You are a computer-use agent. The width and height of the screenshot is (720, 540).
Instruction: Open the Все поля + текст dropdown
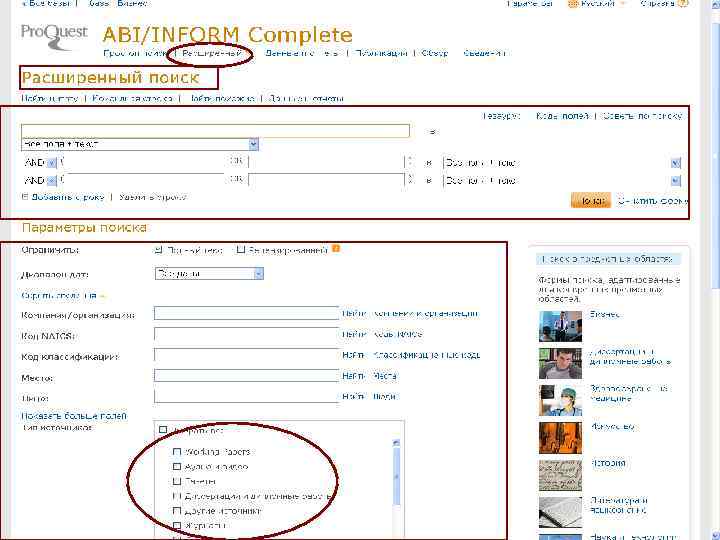[140, 144]
